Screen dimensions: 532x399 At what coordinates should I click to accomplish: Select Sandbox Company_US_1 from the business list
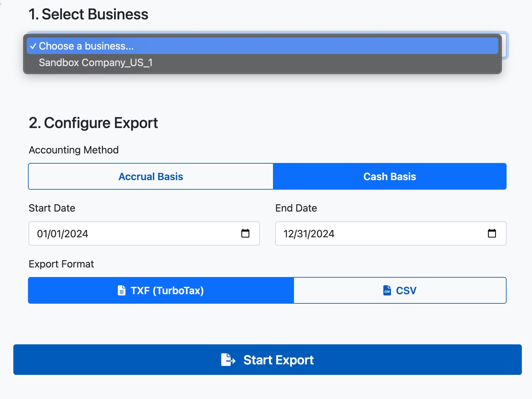(96, 63)
